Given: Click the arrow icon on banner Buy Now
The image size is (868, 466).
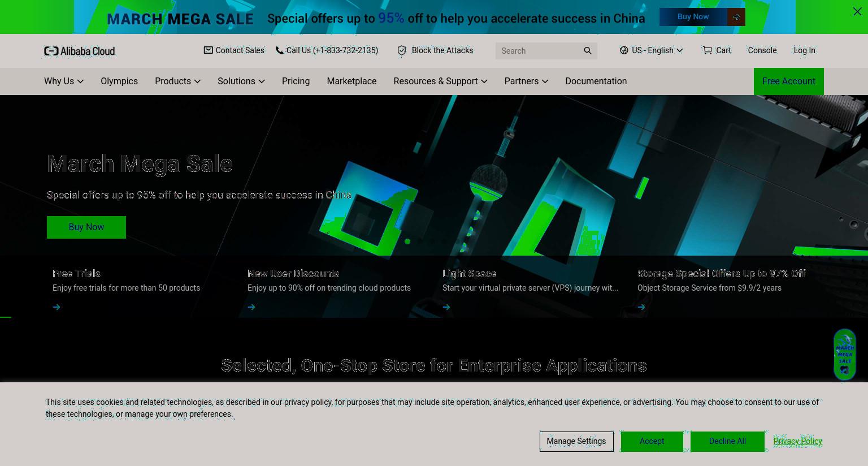Looking at the screenshot, I should tap(736, 17).
